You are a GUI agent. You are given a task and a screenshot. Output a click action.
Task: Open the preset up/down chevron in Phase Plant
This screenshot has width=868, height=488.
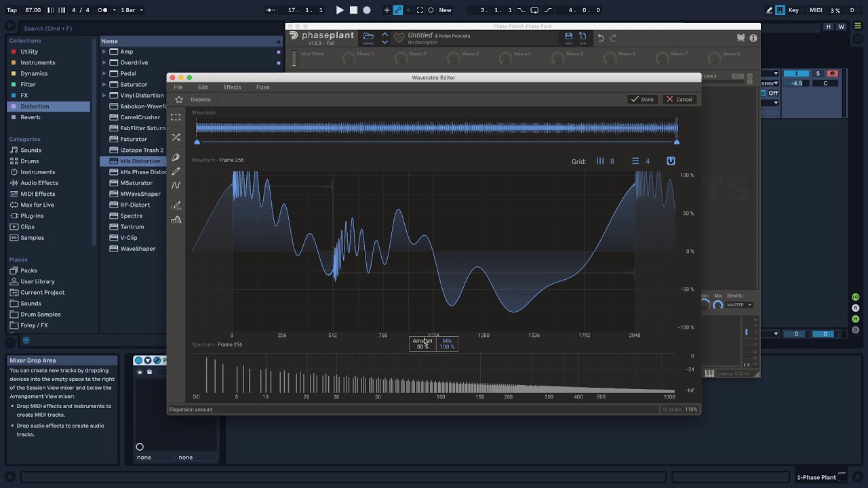(384, 38)
